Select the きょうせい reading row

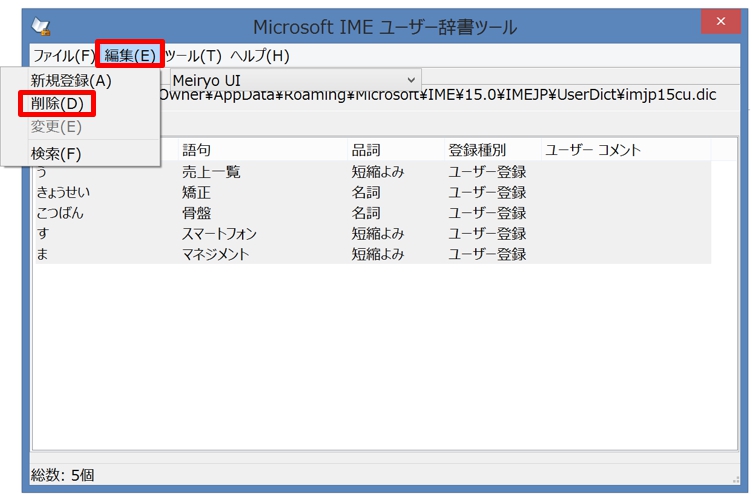click(x=373, y=192)
